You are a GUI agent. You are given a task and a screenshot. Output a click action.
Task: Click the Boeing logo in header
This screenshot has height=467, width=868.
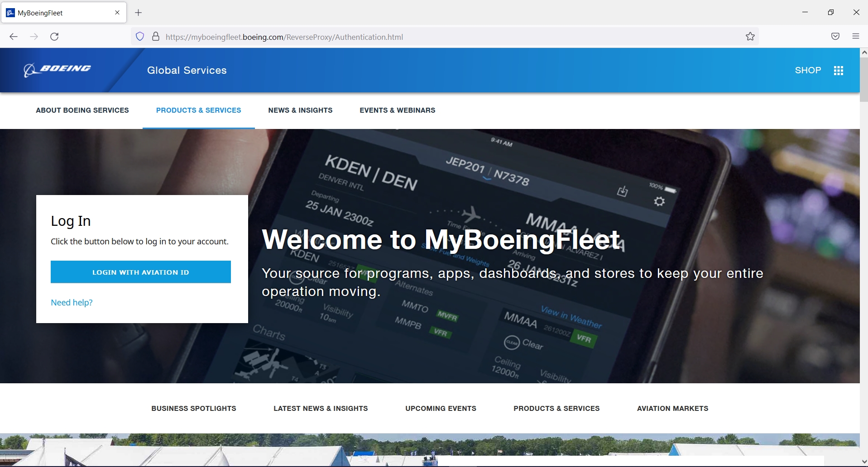click(57, 70)
